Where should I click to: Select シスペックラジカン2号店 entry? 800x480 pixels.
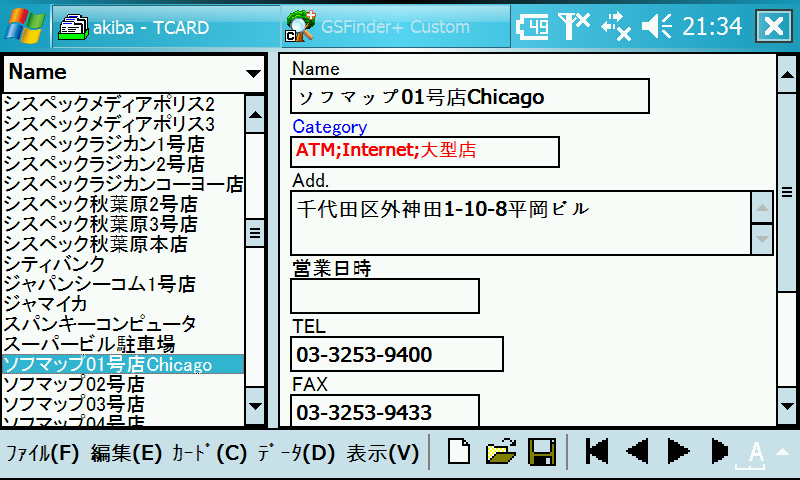pos(123,164)
